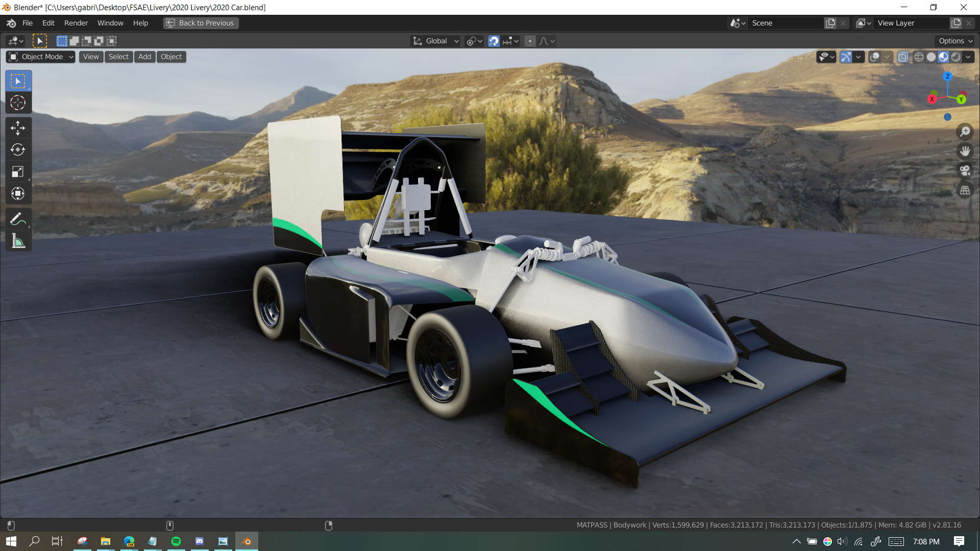Open the gizmo settings dropdown arrow
The height and width of the screenshot is (551, 980).
tap(859, 57)
